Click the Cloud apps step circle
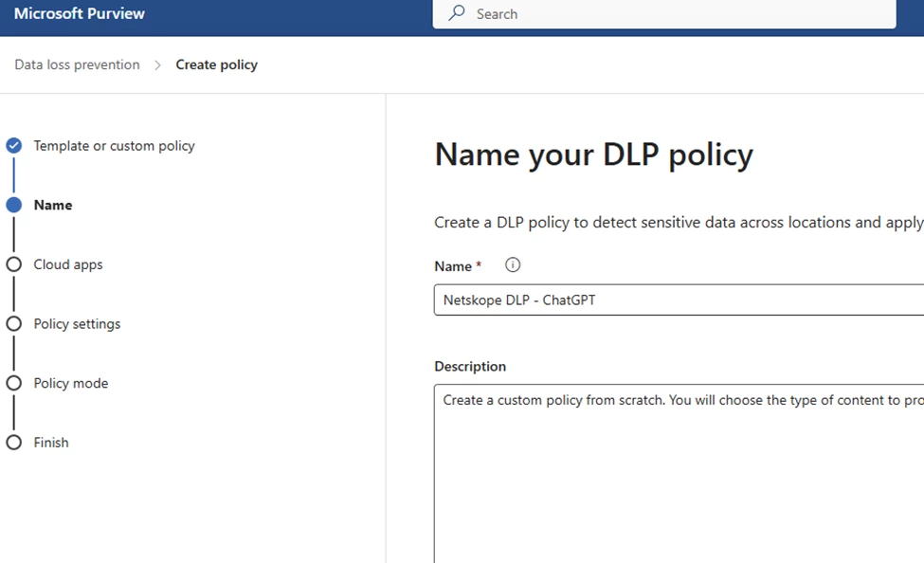 [x=14, y=264]
